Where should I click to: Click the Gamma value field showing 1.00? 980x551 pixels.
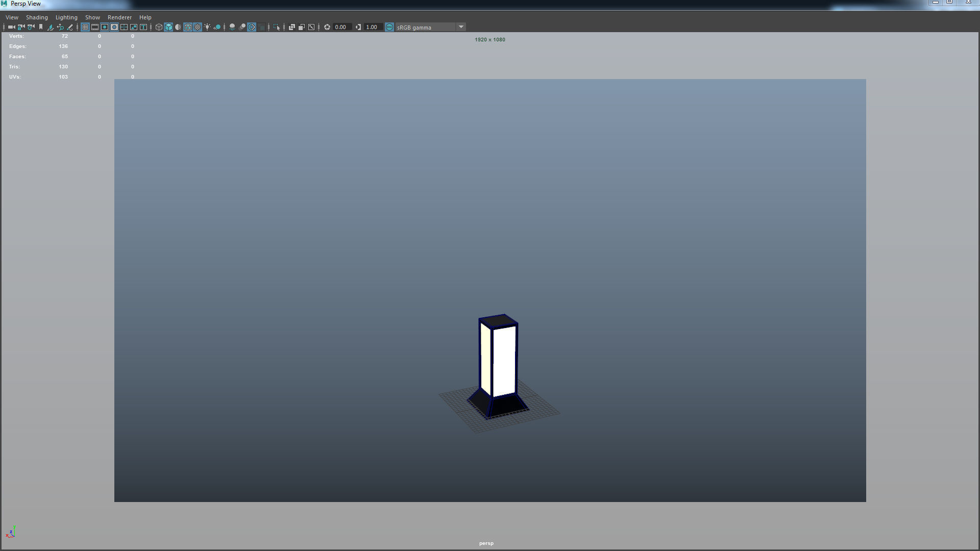click(x=372, y=27)
